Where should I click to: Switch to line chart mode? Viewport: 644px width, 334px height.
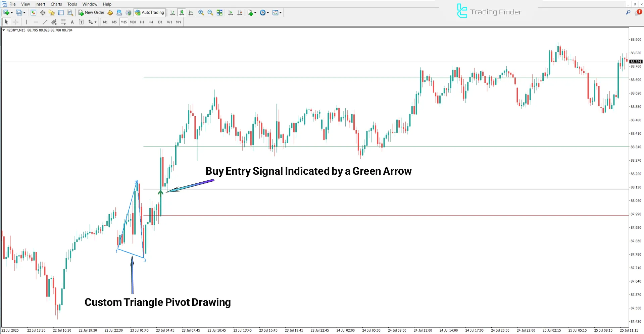tap(191, 12)
